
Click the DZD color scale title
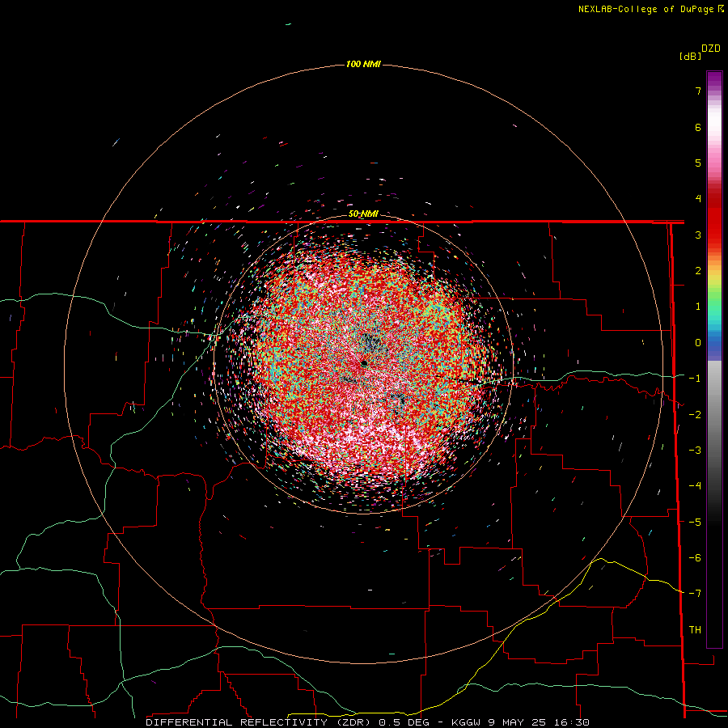tap(711, 49)
